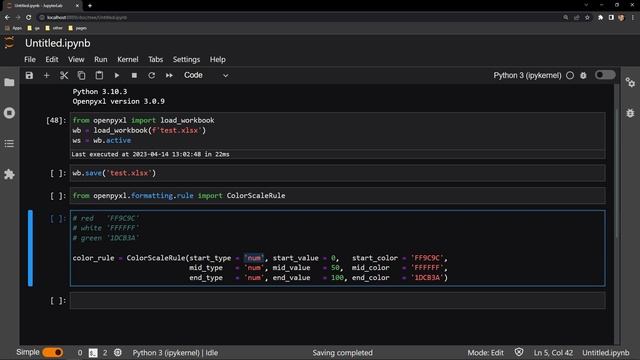Click into the empty last cell
The width and height of the screenshot is (640, 360).
pyautogui.click(x=337, y=300)
